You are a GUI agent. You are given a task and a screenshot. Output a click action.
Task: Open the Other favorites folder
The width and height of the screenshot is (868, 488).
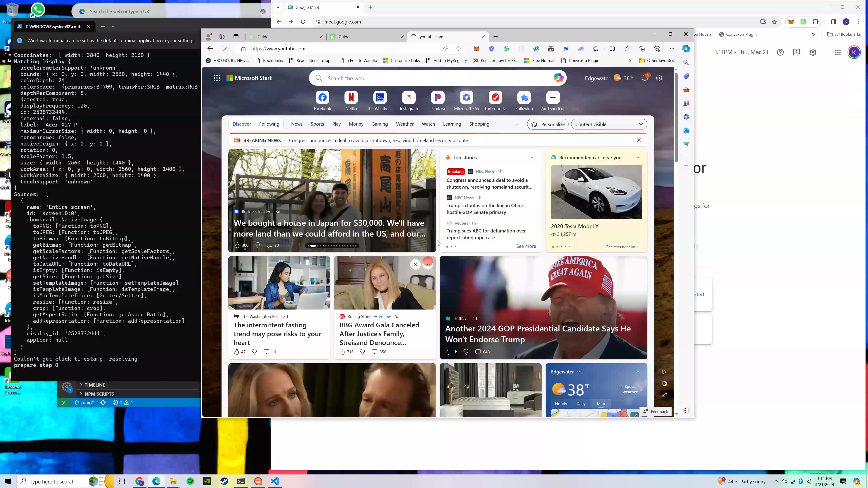(x=656, y=61)
